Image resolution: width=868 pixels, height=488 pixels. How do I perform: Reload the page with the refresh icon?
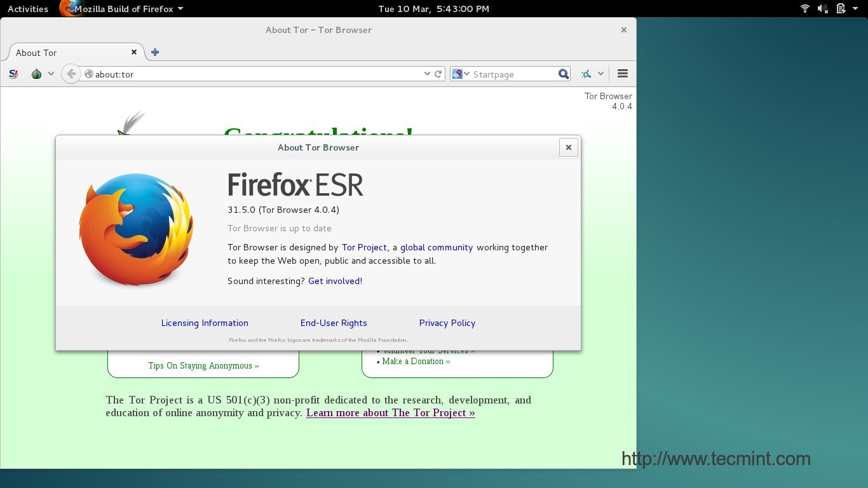438,74
